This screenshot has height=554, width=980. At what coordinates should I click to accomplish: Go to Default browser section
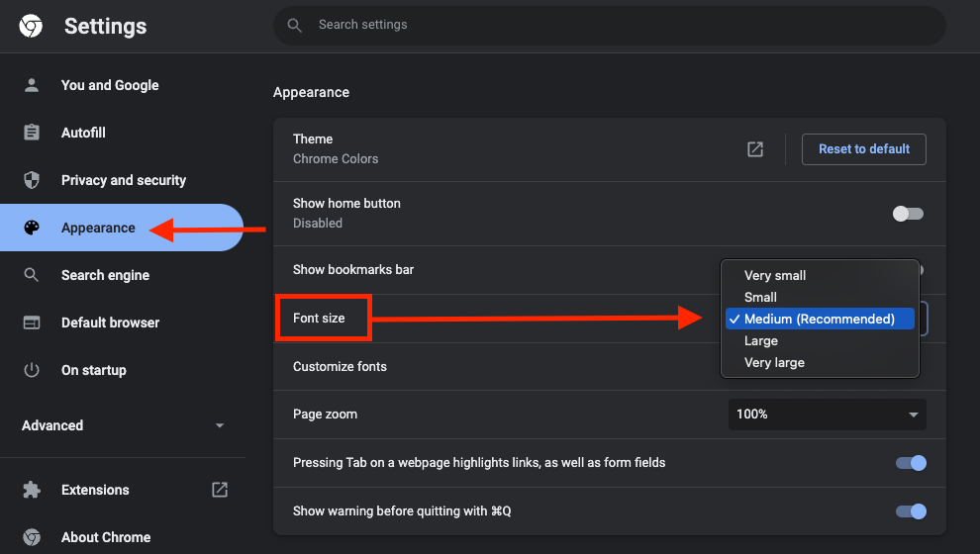(110, 323)
